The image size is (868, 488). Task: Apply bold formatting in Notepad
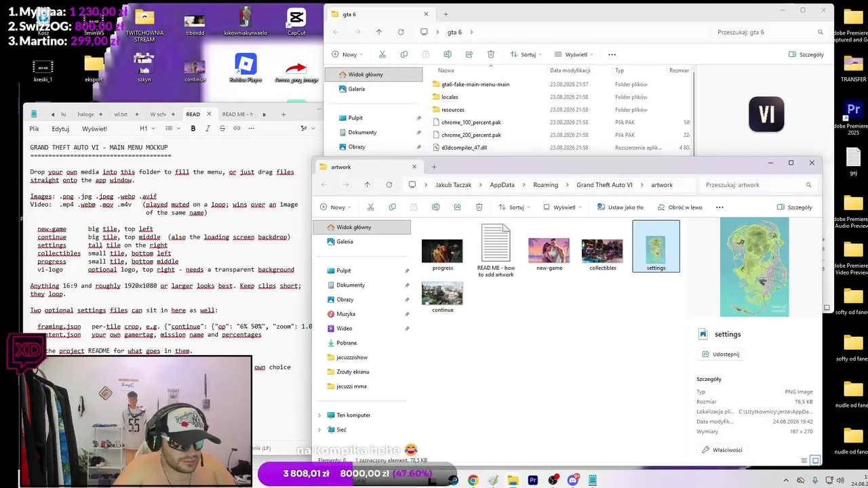(193, 128)
